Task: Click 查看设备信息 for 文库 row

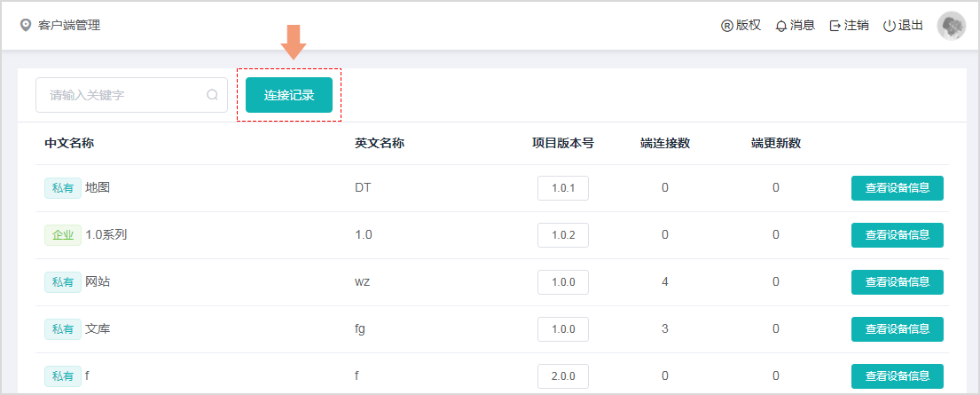Action: point(897,329)
